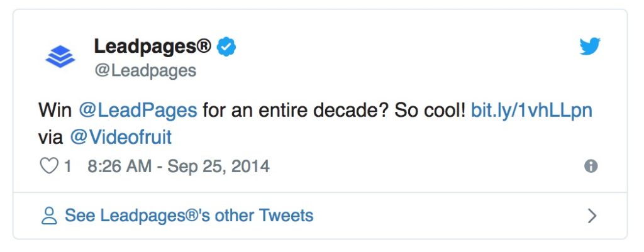Follow the @LeadPages mention in the tweet
Screen dimensions: 644x252
click(138, 111)
